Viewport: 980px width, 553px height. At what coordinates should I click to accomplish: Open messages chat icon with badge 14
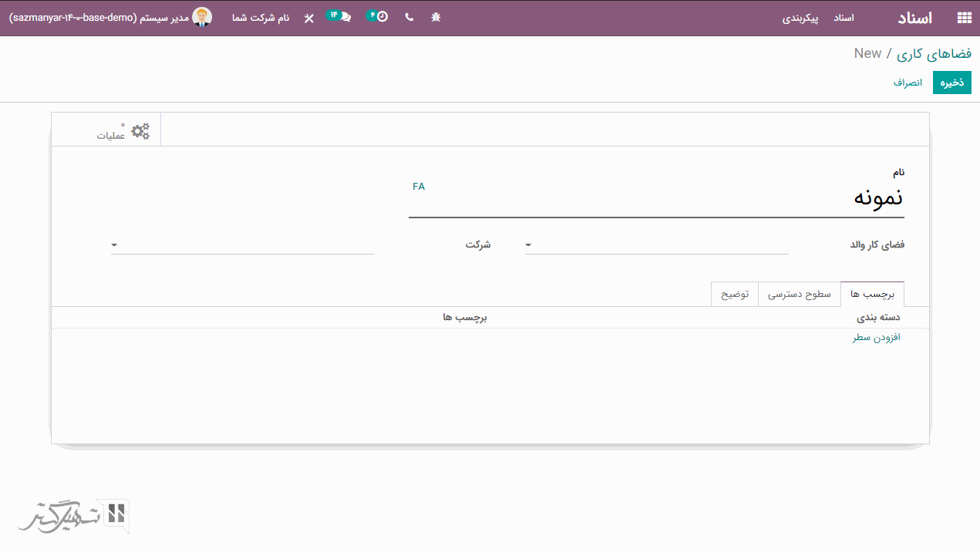coord(338,16)
